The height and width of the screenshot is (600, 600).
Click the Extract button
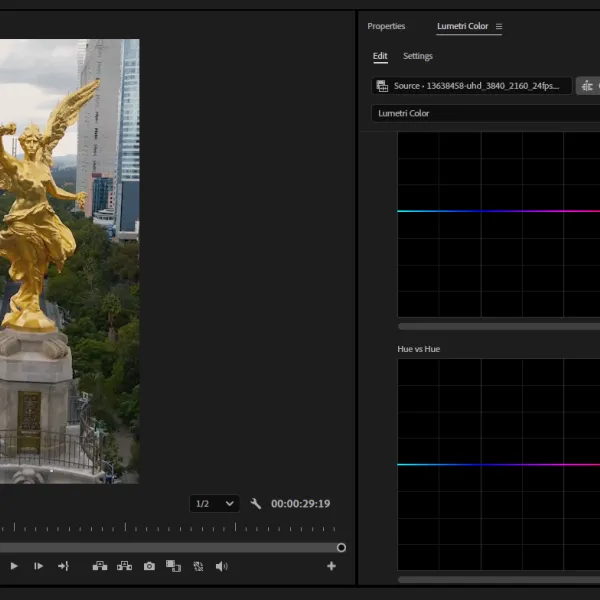(124, 566)
